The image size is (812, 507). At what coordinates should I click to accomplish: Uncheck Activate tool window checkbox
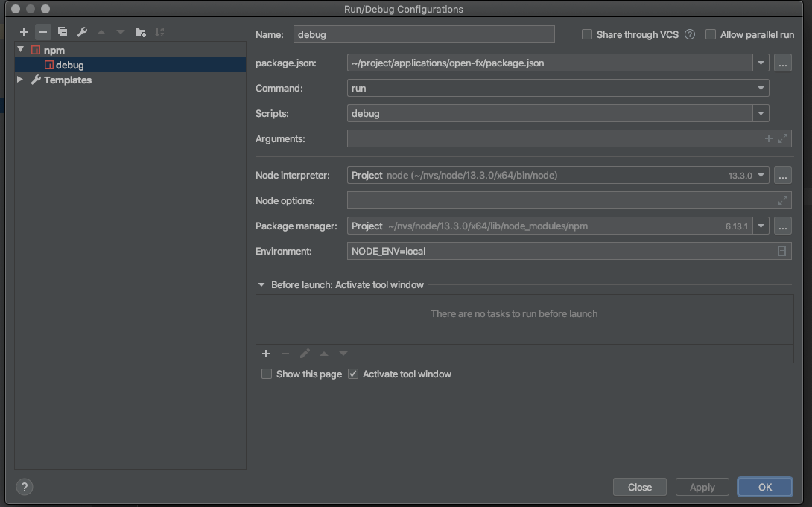point(353,374)
